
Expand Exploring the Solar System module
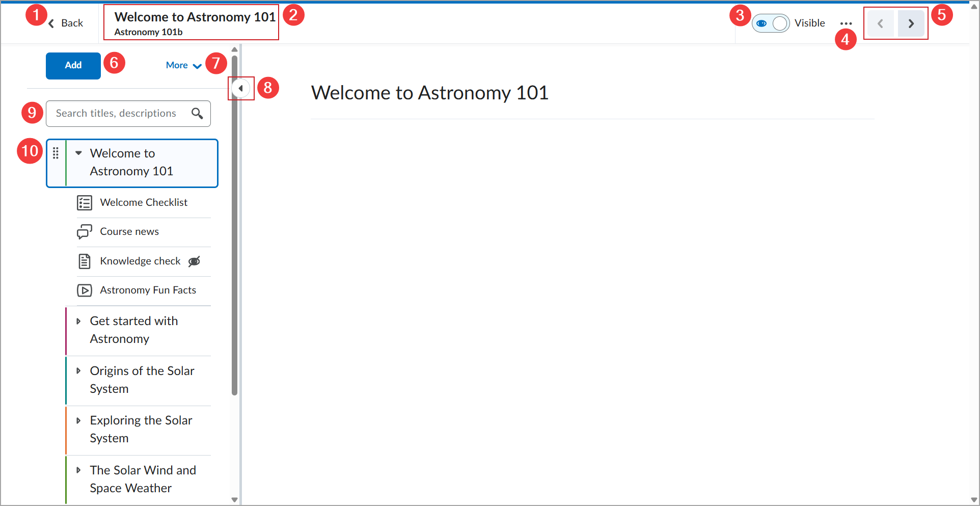click(78, 420)
